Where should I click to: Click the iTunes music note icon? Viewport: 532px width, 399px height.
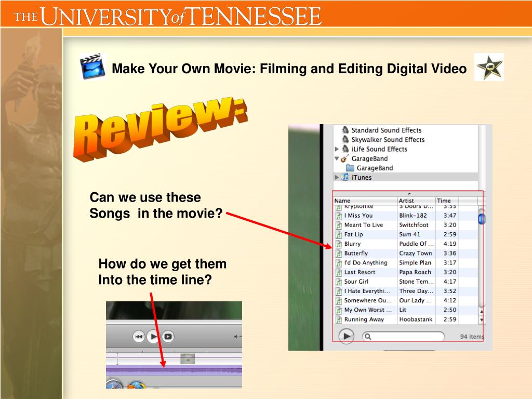(345, 177)
